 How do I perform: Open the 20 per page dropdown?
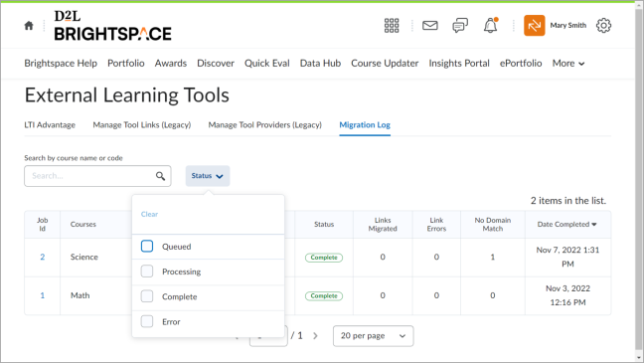(x=373, y=336)
